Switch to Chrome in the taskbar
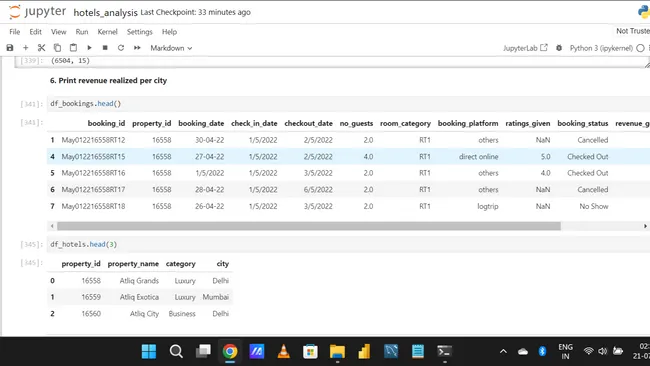This screenshot has height=366, width=650. (x=230, y=351)
